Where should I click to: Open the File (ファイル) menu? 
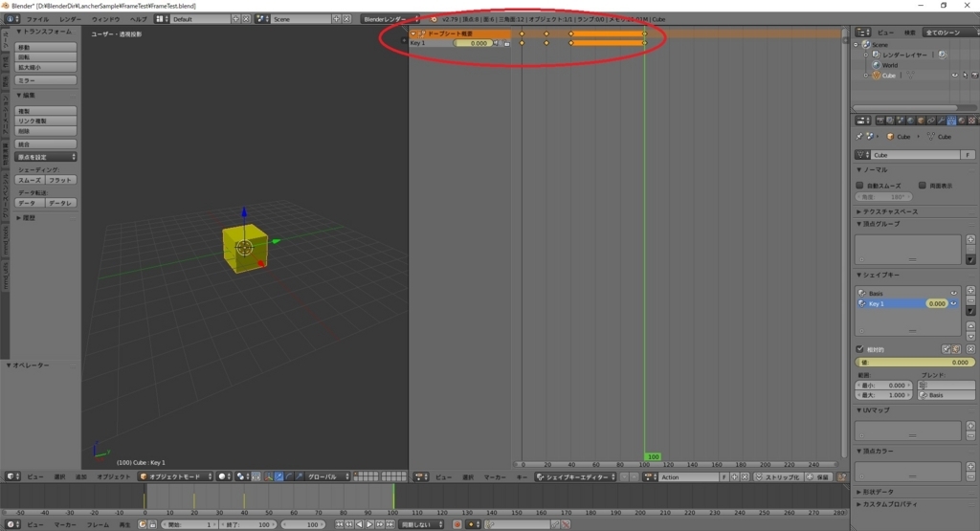(x=37, y=19)
